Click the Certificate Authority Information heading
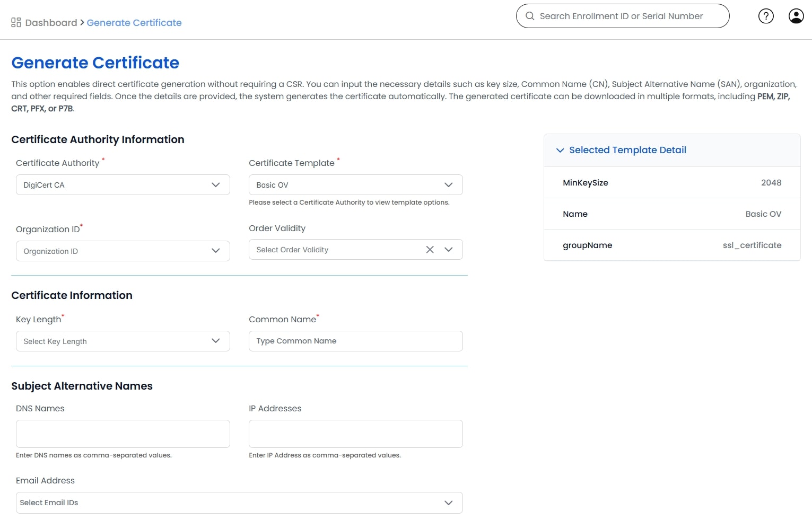This screenshot has height=520, width=812. point(98,139)
